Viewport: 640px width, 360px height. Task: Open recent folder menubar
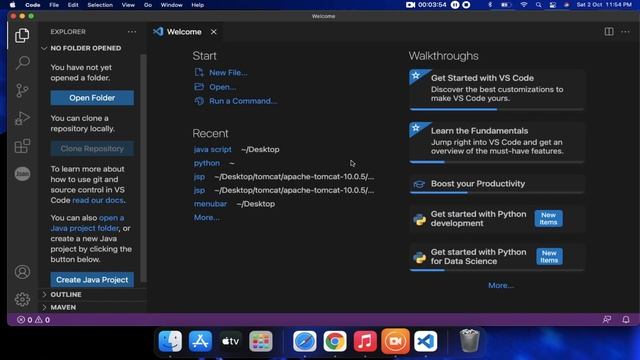point(210,204)
